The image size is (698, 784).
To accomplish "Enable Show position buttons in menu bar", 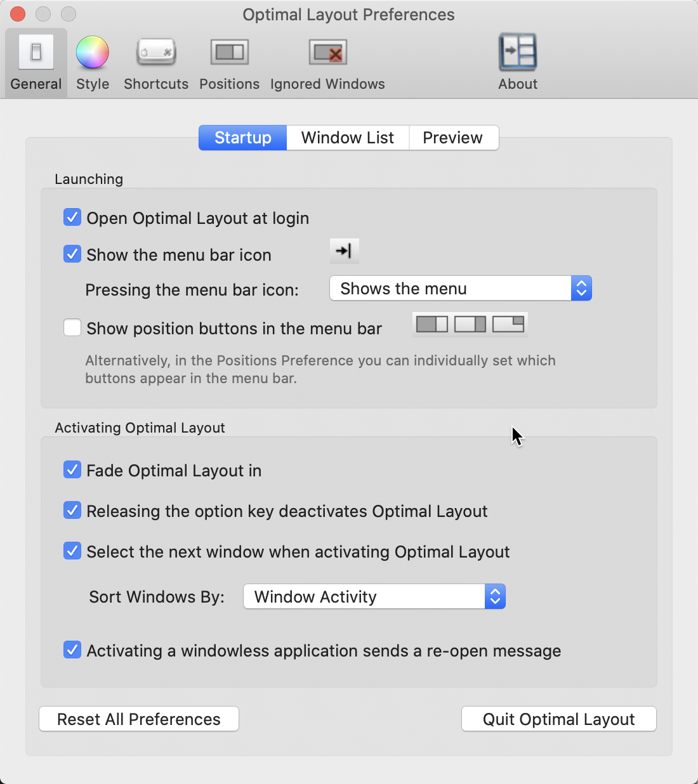I will tap(72, 328).
